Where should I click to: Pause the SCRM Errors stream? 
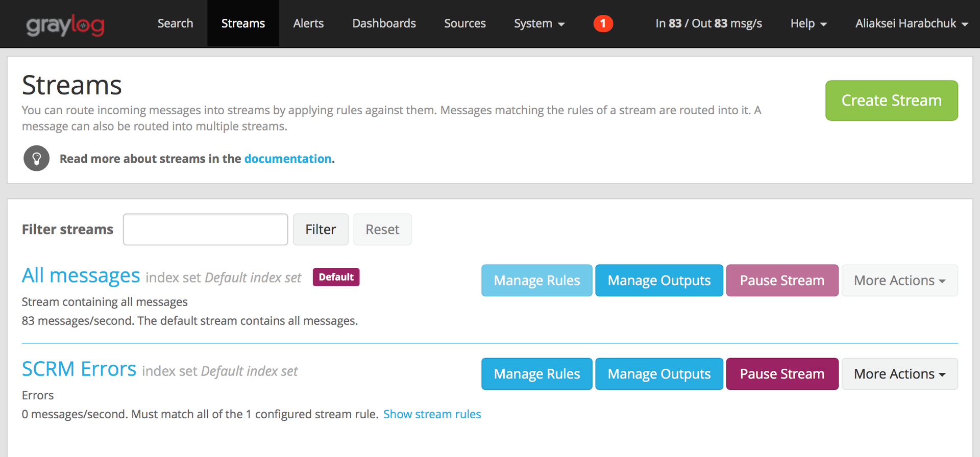[x=782, y=374]
